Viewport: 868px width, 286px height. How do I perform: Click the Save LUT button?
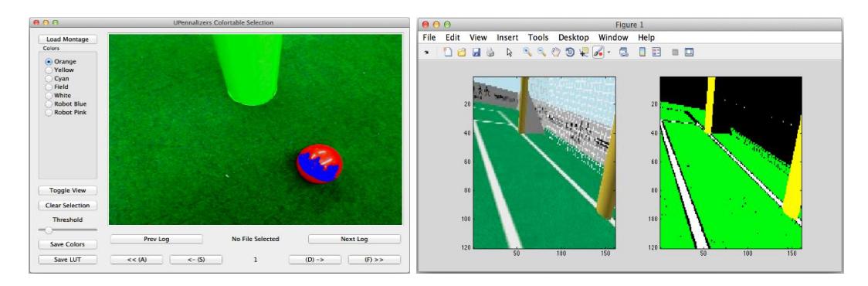pyautogui.click(x=67, y=260)
